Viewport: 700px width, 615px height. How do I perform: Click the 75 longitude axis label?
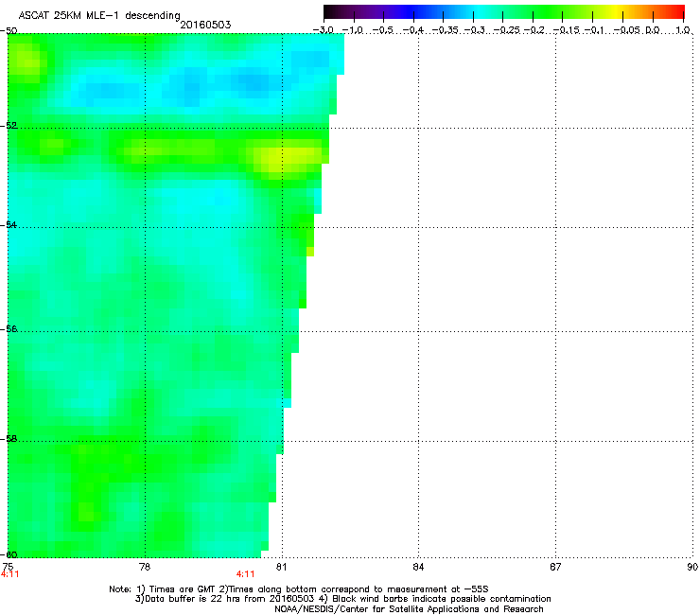coord(8,567)
